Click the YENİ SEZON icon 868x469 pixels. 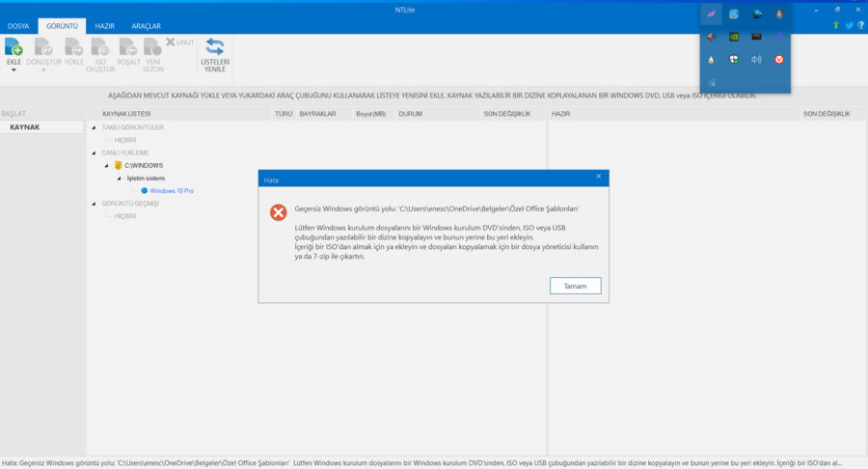click(152, 47)
